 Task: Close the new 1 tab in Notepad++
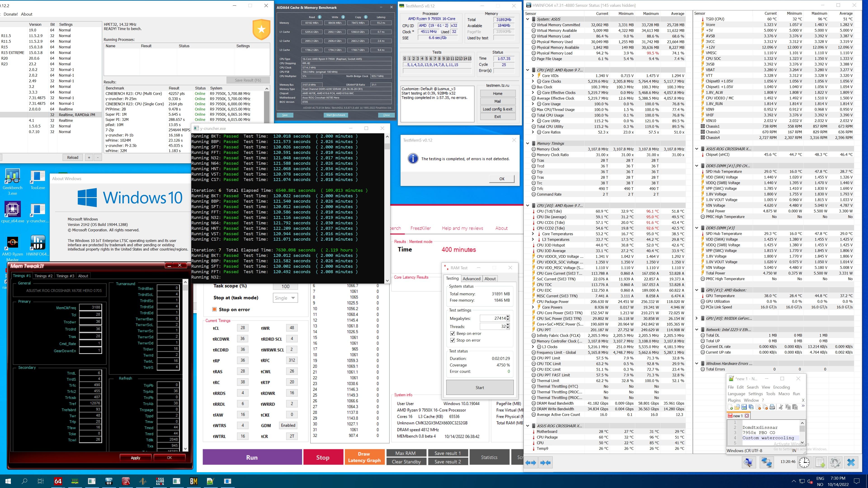(x=747, y=416)
